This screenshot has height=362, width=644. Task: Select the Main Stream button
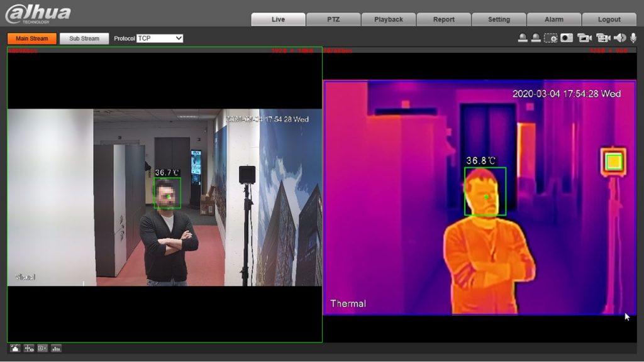click(32, 38)
